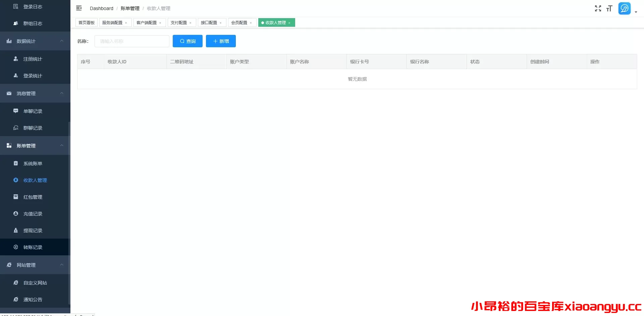Click the 查询 search button
This screenshot has width=644, height=316.
coord(187,41)
